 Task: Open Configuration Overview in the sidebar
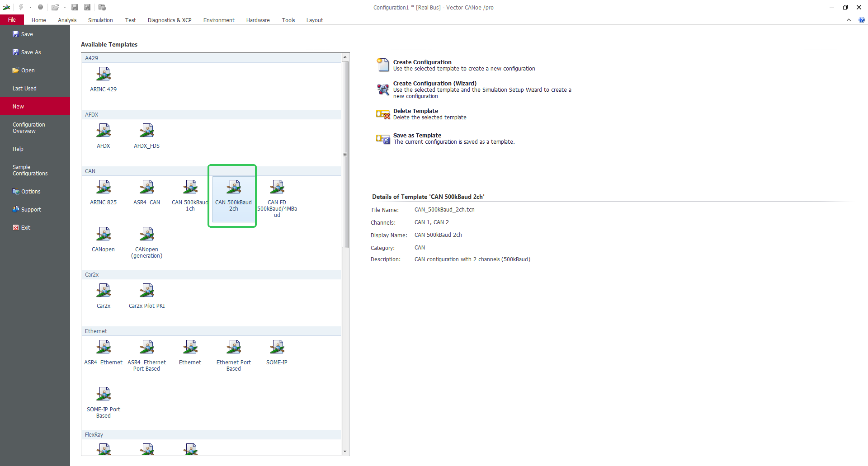click(35, 128)
